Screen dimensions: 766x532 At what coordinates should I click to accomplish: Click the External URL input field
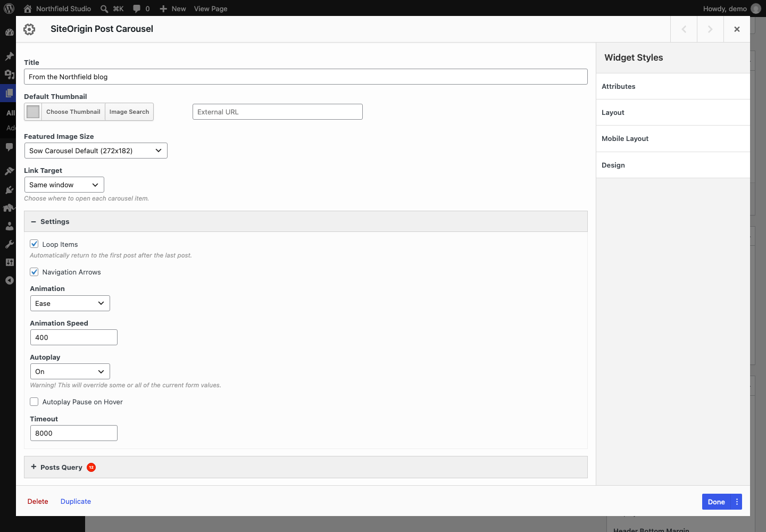[x=278, y=112]
